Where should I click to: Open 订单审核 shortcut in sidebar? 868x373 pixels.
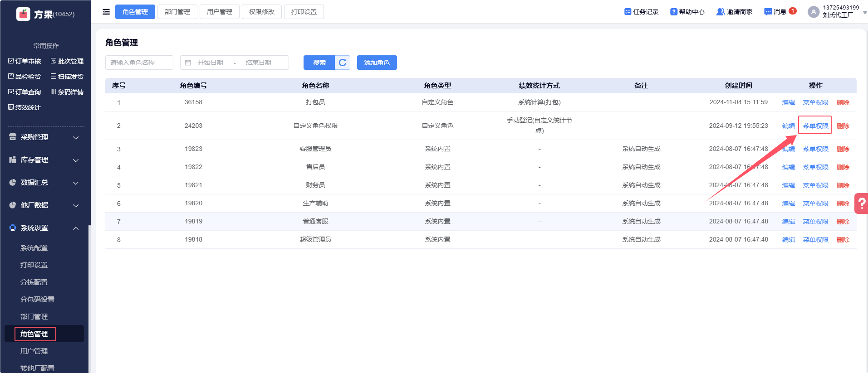(x=25, y=61)
